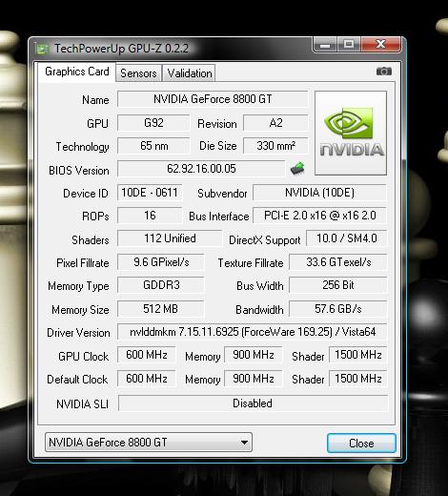Click the Die Size field 330 mm²
Viewport: 448px width, 496px height.
click(275, 146)
